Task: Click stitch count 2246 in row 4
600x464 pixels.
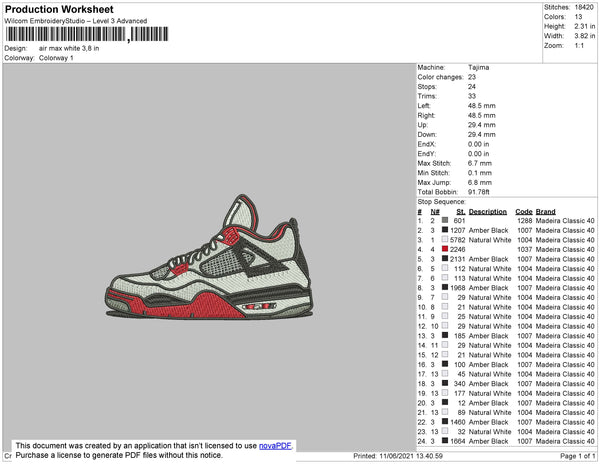Action: [458, 249]
